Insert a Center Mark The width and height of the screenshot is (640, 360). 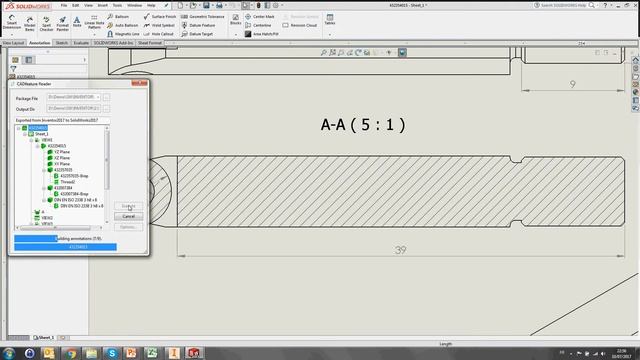pos(260,16)
